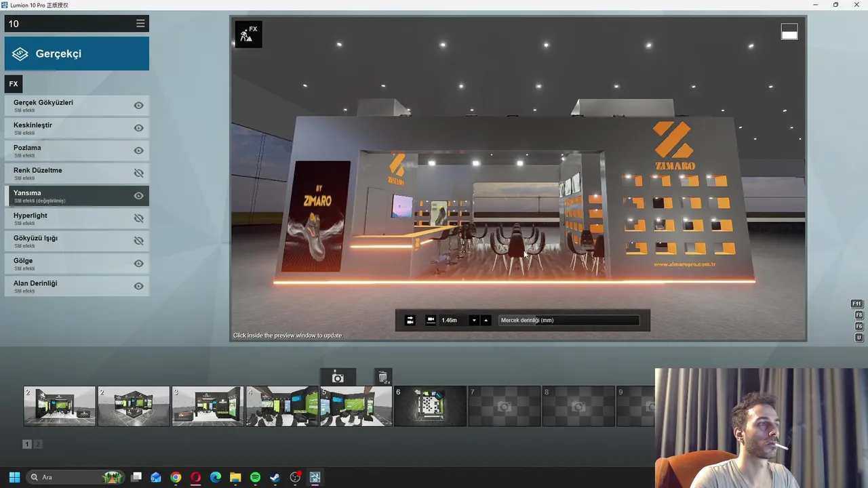Select the Gerçekçi style button

tap(77, 54)
